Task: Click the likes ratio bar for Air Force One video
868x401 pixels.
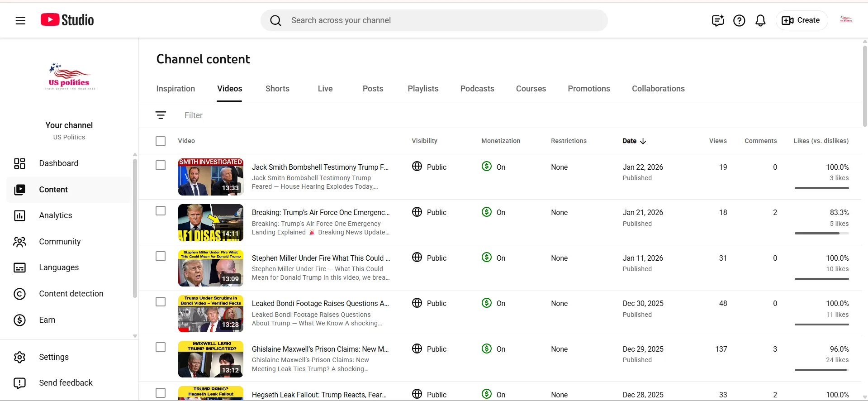Action: click(821, 234)
